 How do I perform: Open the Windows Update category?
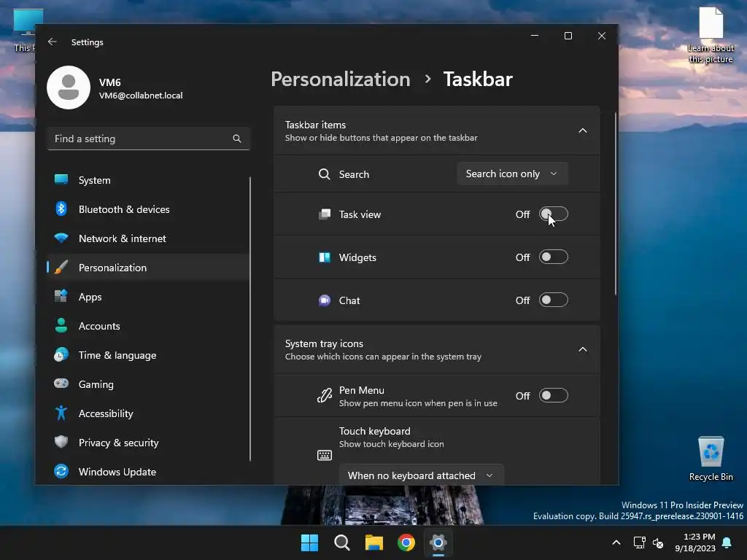(148, 472)
